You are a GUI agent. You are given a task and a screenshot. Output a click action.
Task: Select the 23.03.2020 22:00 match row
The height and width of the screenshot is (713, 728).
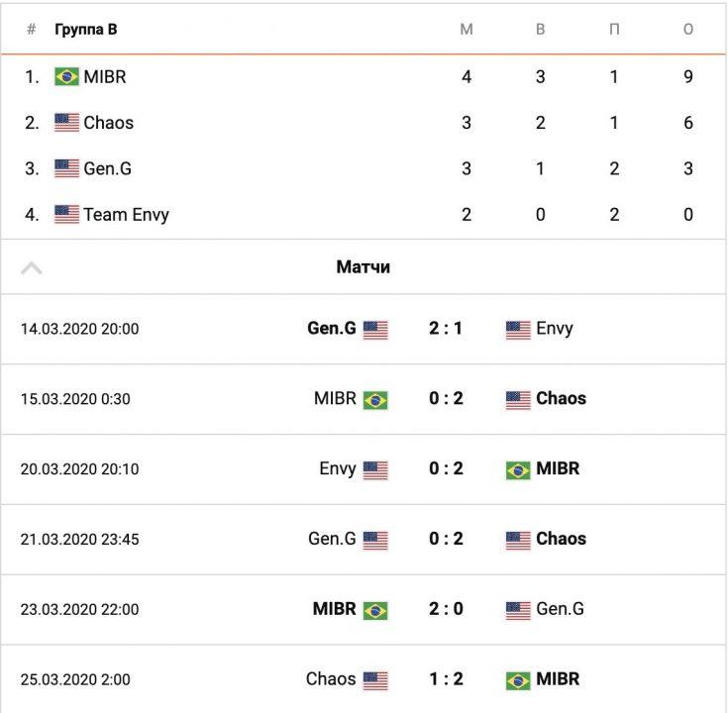[x=79, y=610]
